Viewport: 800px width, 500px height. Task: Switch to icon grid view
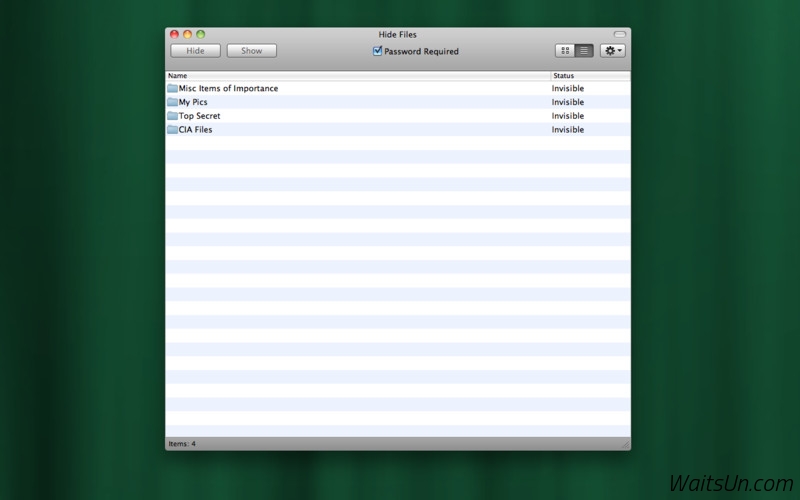tap(565, 51)
